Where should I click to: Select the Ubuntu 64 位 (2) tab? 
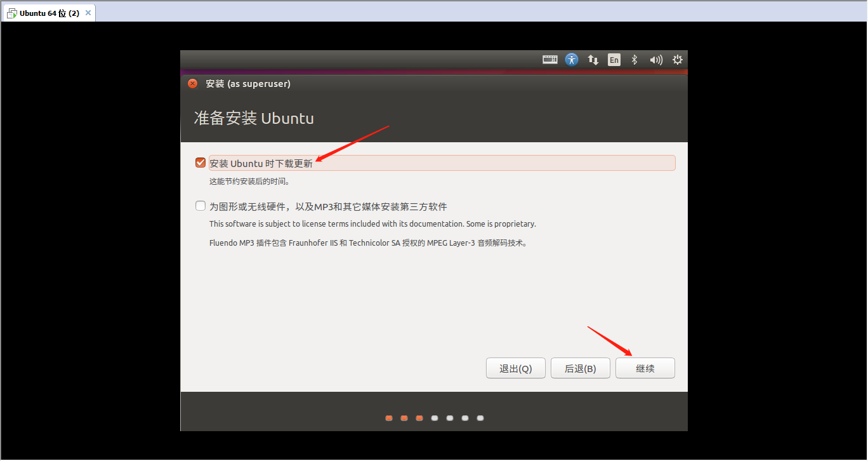click(x=49, y=13)
